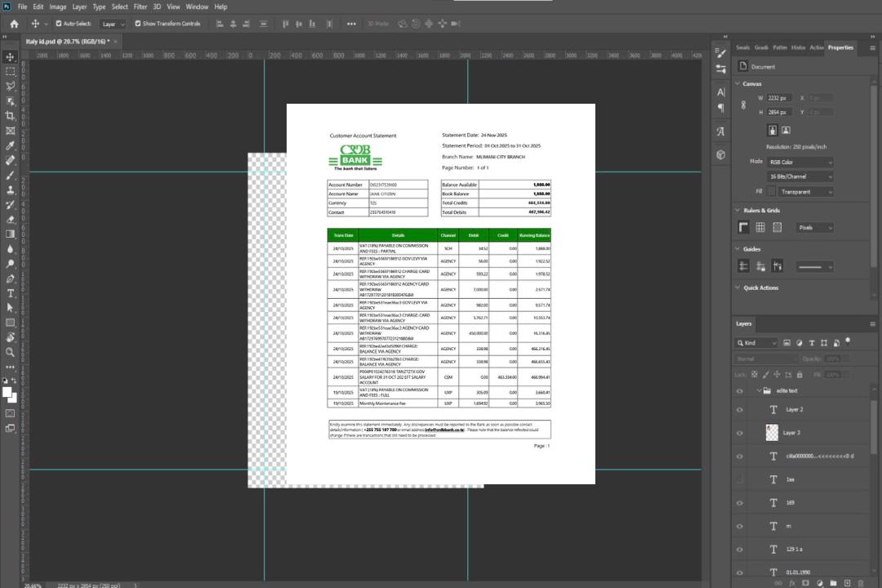This screenshot has width=882, height=588.
Task: Open the Paragraph panel icon
Action: tap(721, 108)
